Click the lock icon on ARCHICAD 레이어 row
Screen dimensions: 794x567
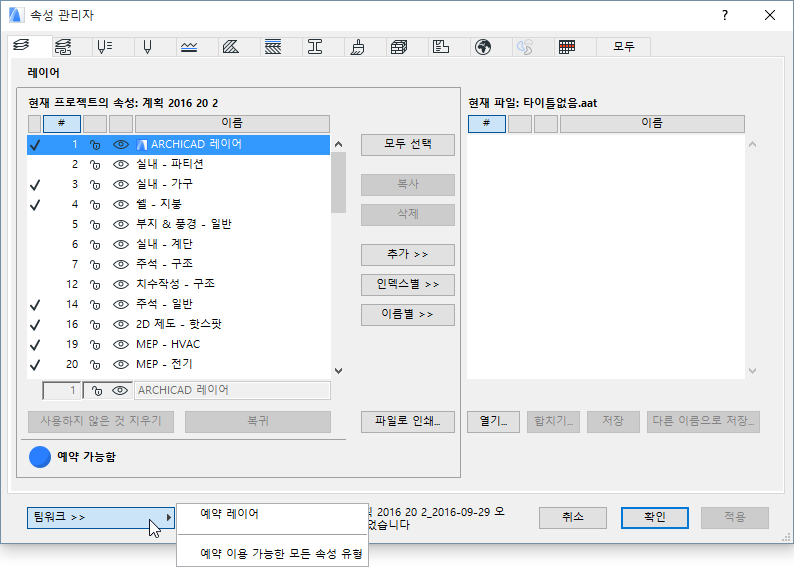point(95,145)
